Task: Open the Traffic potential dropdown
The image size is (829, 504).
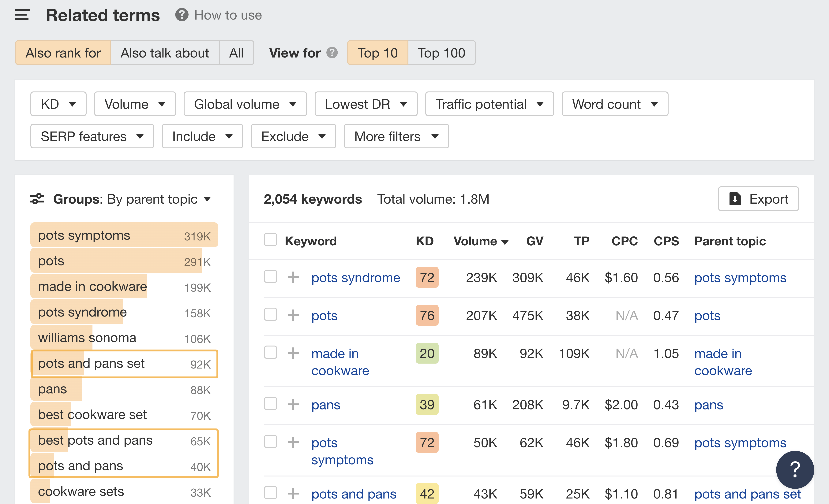Action: pos(489,104)
